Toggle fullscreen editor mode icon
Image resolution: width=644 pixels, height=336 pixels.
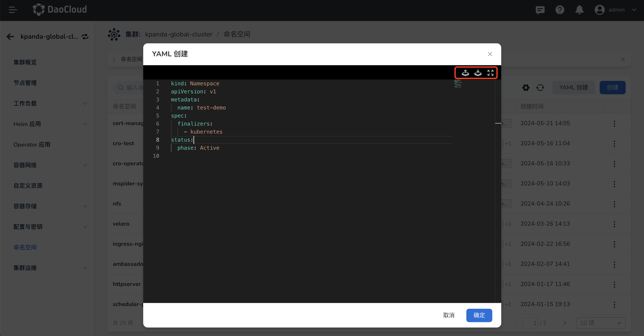[490, 73]
